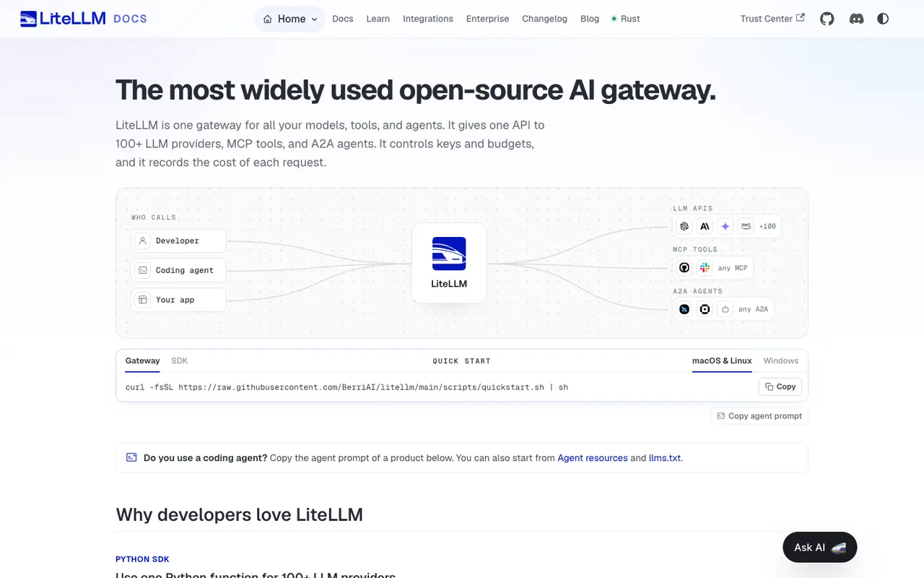This screenshot has height=578, width=924.
Task: Click the LiteLLM Docs logo in the header
Action: pyautogui.click(x=84, y=19)
